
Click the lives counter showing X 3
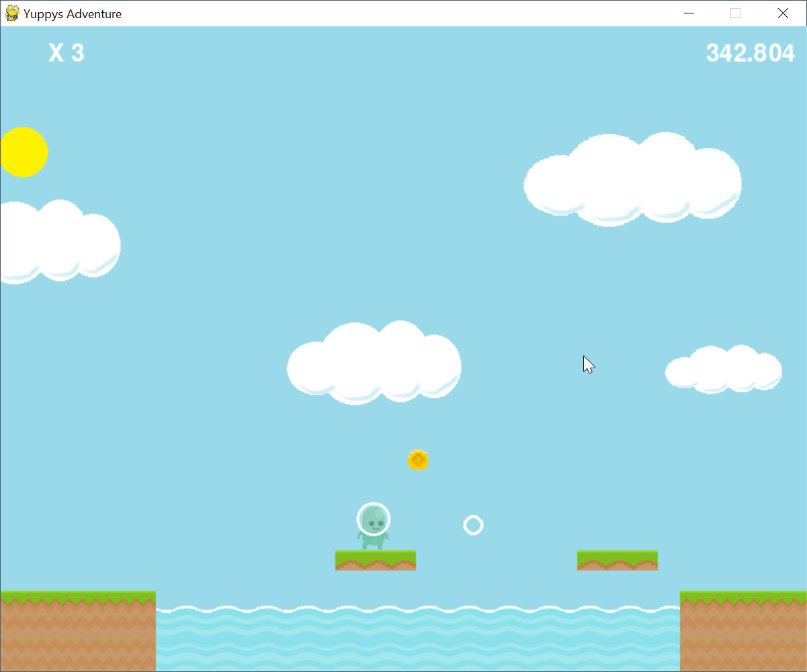(x=66, y=53)
